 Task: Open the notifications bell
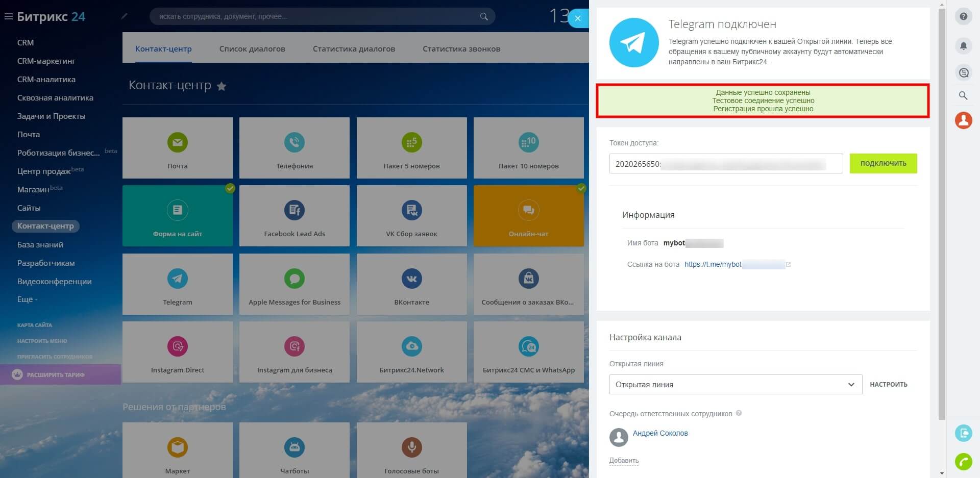963,46
